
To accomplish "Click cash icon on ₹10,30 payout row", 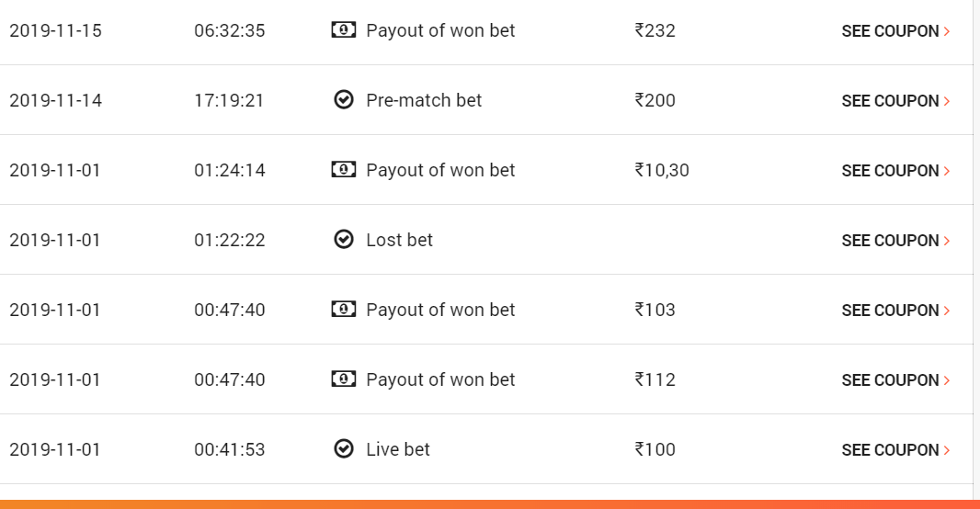I will tap(343, 170).
